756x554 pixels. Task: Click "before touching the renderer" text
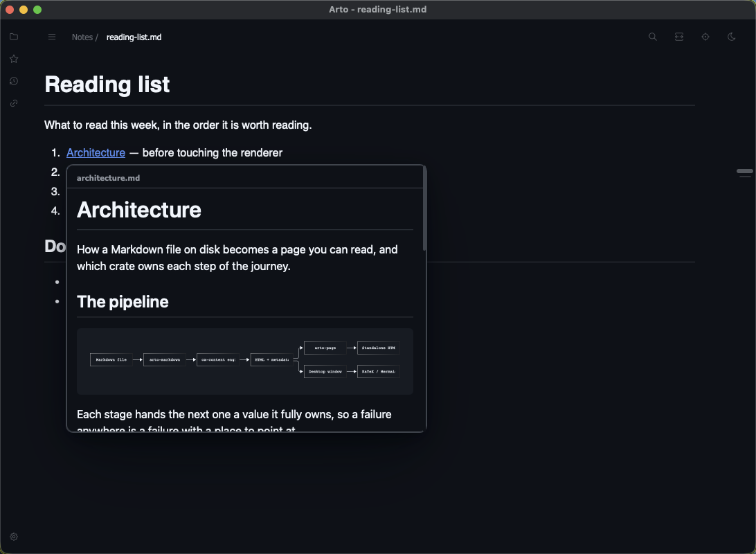(x=213, y=153)
